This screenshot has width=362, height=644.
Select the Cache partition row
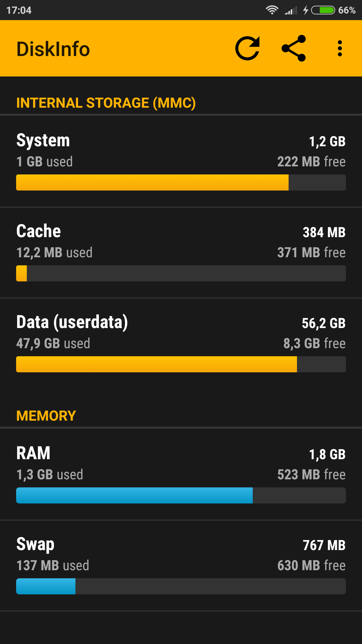pos(181,242)
